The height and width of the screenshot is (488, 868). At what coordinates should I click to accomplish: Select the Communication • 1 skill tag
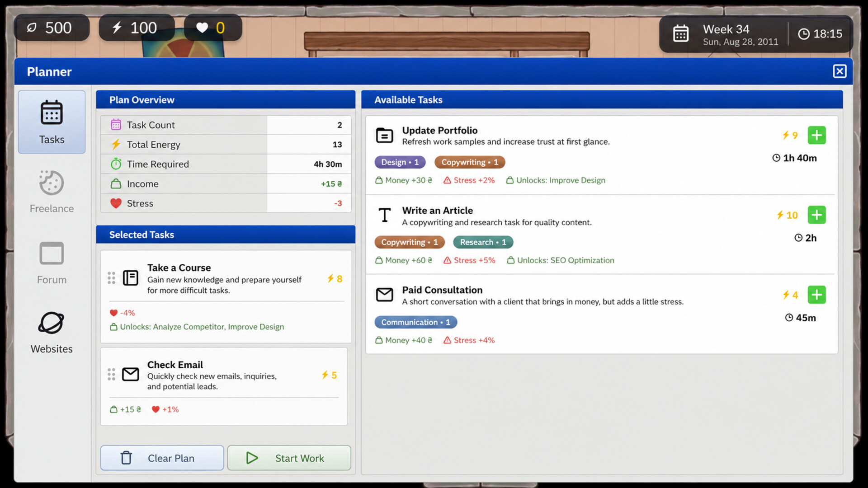[415, 322]
